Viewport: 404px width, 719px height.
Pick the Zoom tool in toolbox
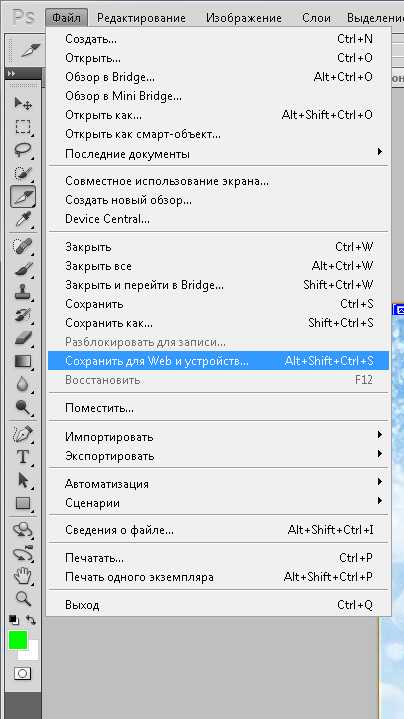tap(22, 598)
